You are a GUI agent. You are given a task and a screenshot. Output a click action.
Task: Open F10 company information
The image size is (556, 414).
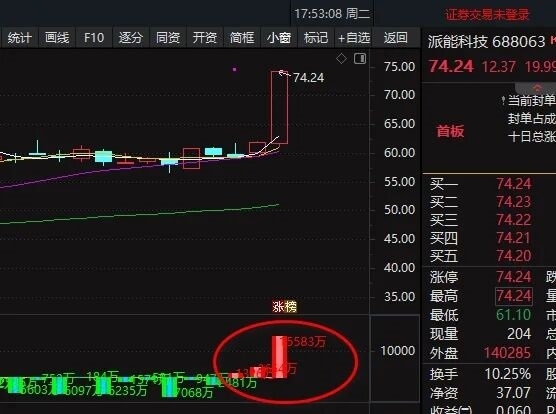click(x=94, y=38)
